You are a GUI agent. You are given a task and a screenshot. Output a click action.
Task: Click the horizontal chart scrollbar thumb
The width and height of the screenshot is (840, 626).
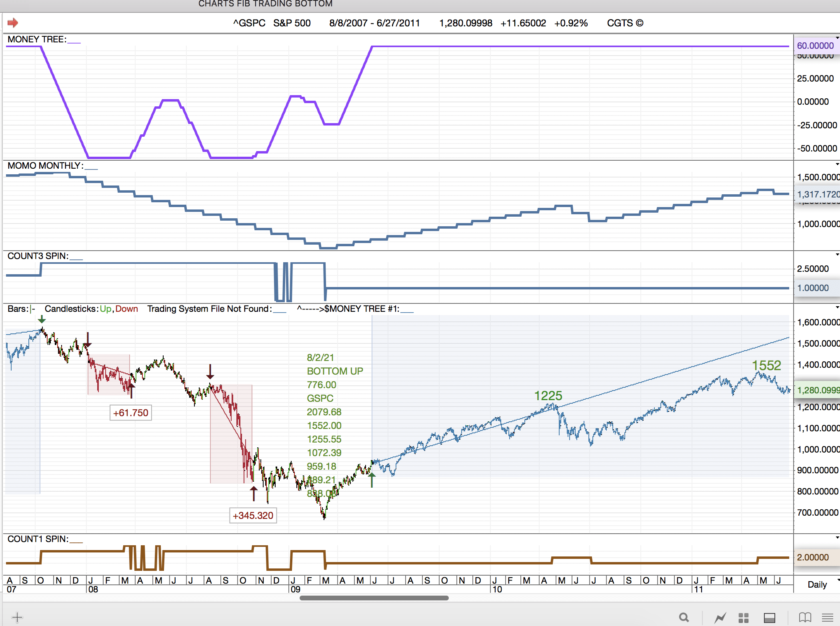pos(374,598)
